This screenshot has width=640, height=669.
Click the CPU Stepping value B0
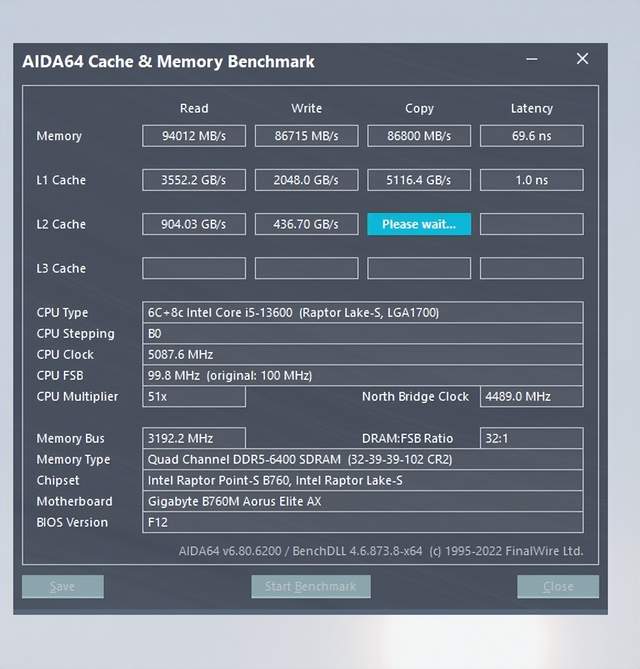coord(363,333)
